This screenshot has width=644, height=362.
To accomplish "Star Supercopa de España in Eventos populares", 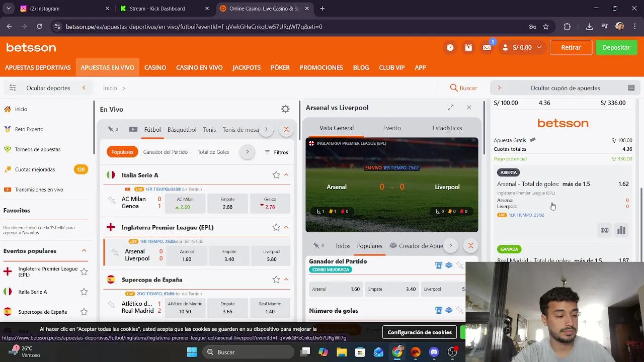I will coord(84,312).
